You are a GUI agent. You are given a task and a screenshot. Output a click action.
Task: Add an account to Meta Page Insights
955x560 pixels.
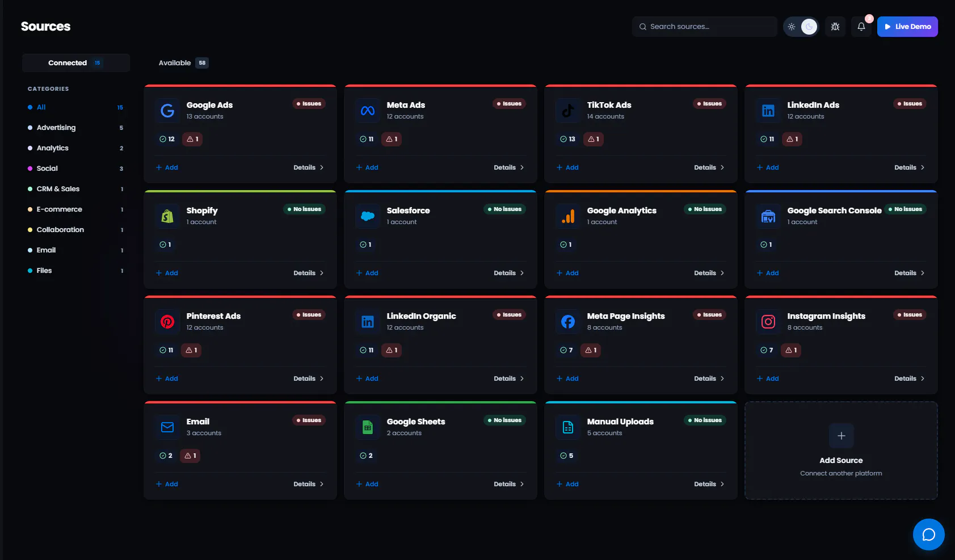(x=567, y=378)
